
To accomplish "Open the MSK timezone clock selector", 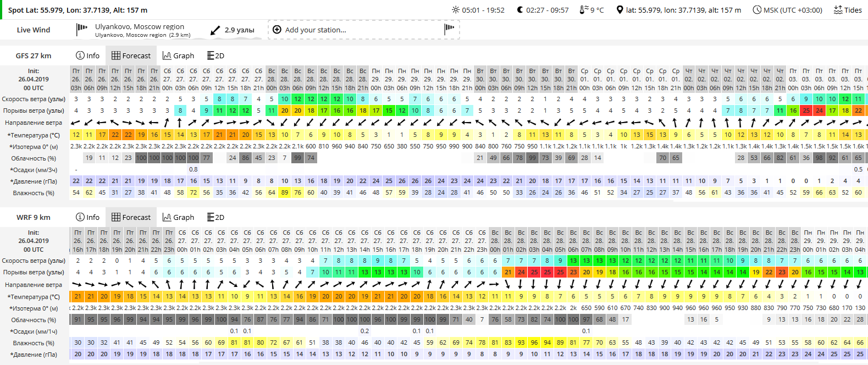I will click(x=757, y=10).
